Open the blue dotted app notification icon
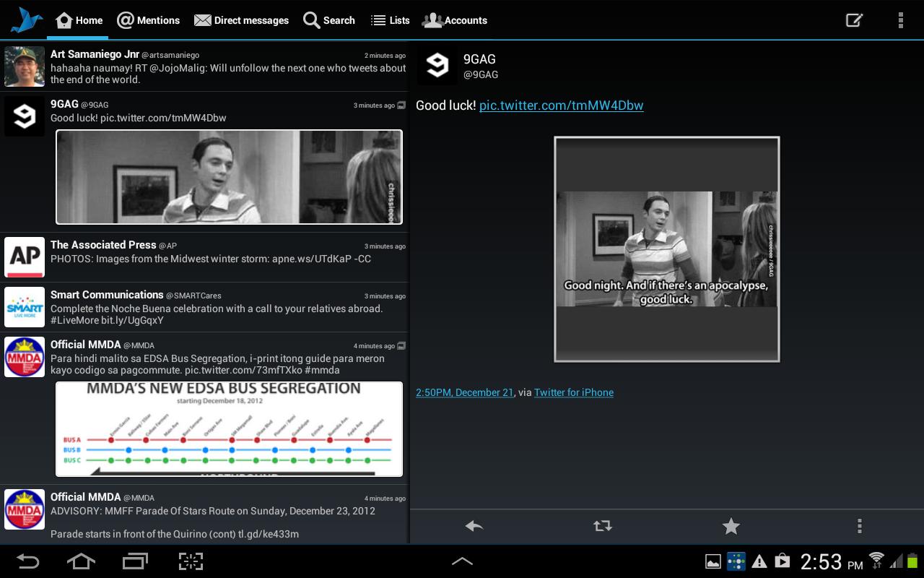Screen dimensions: 924x578 click(x=736, y=561)
